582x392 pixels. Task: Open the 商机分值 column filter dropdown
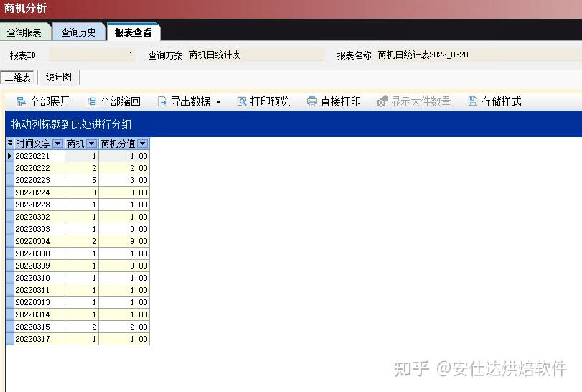click(x=143, y=144)
